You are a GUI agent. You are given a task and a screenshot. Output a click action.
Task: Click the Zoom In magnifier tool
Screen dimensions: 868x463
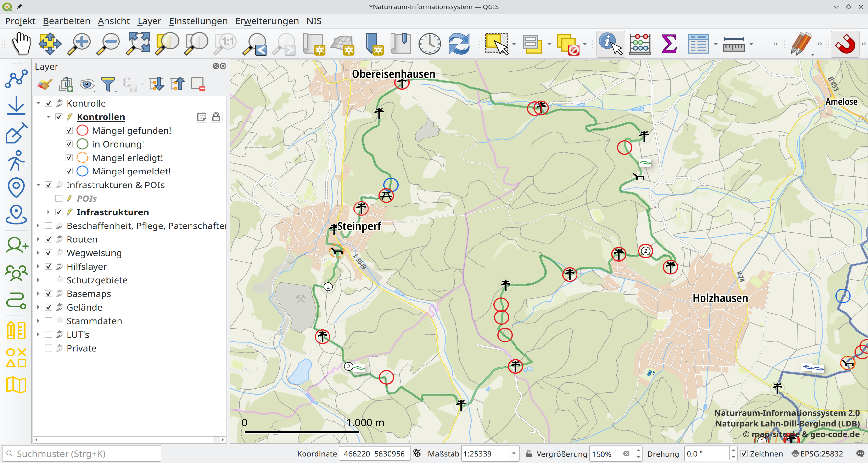click(79, 44)
